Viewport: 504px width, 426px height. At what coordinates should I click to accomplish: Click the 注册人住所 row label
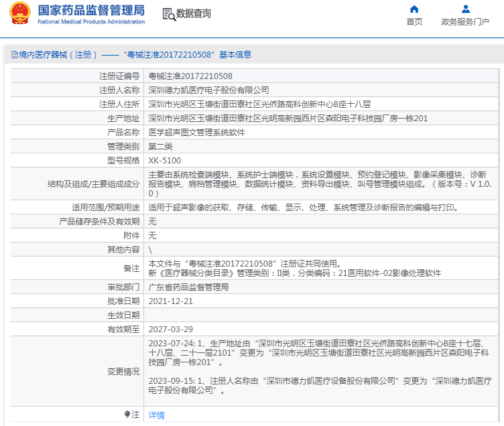pyautogui.click(x=119, y=104)
